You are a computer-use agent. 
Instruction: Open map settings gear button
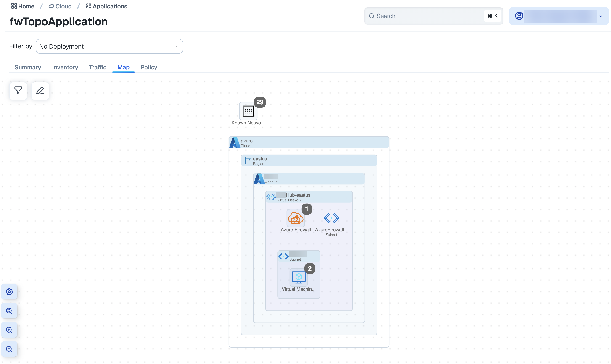[9, 292]
